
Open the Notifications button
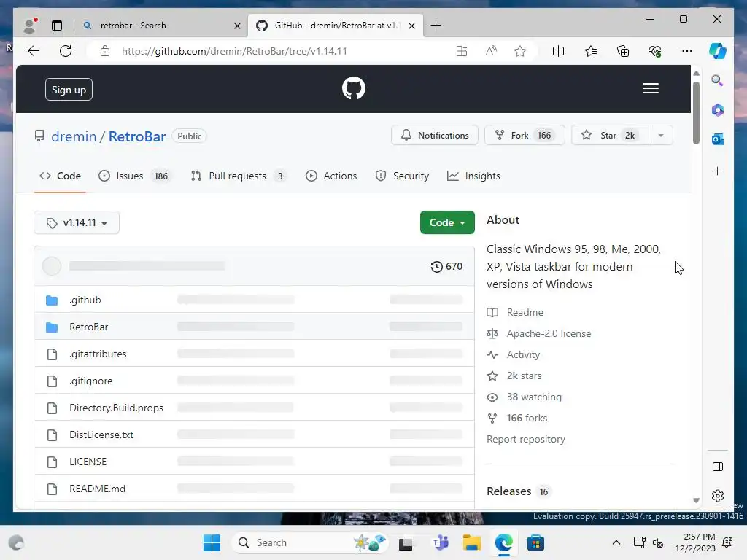pyautogui.click(x=435, y=135)
